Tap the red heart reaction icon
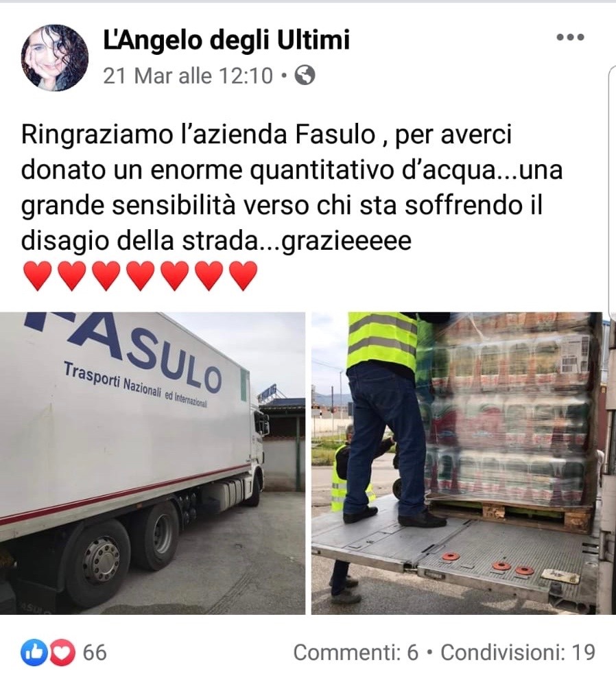 pos(62,653)
